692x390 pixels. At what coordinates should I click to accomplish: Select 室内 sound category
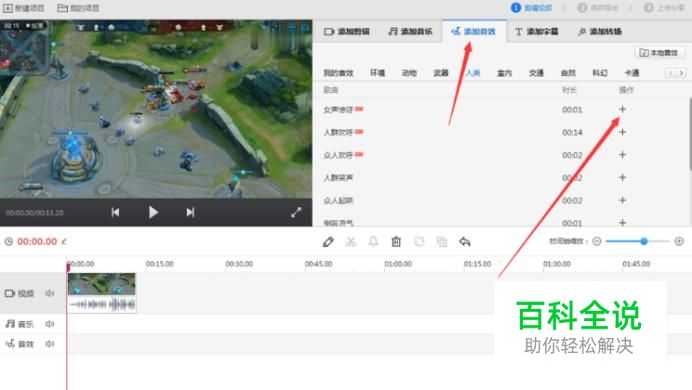pyautogui.click(x=504, y=73)
